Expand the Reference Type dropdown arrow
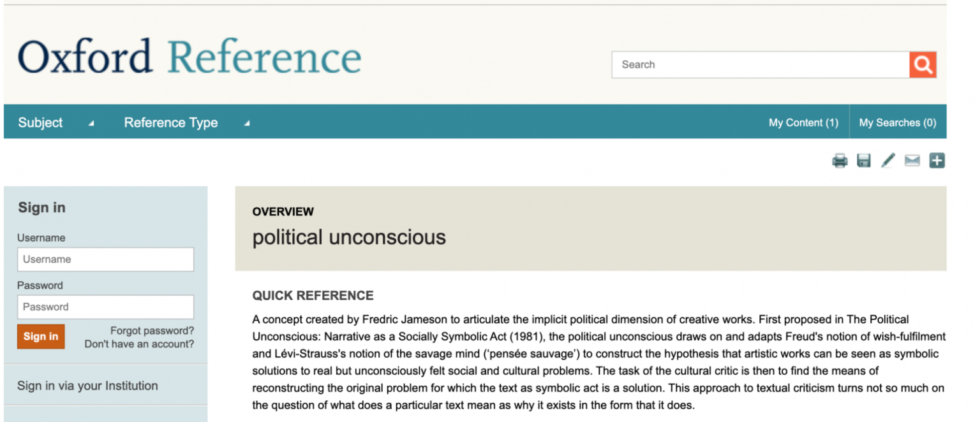 (x=247, y=124)
